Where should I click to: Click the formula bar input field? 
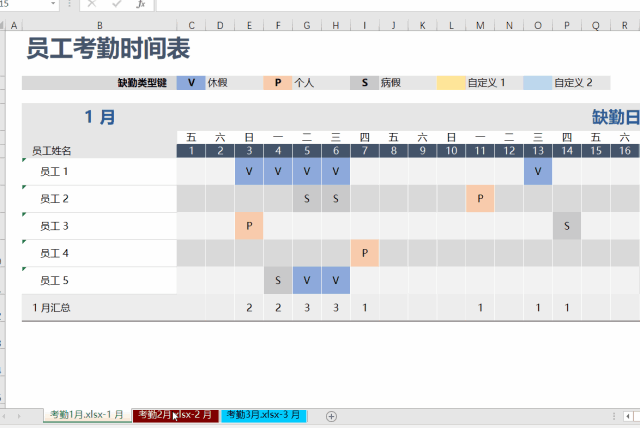398,4
